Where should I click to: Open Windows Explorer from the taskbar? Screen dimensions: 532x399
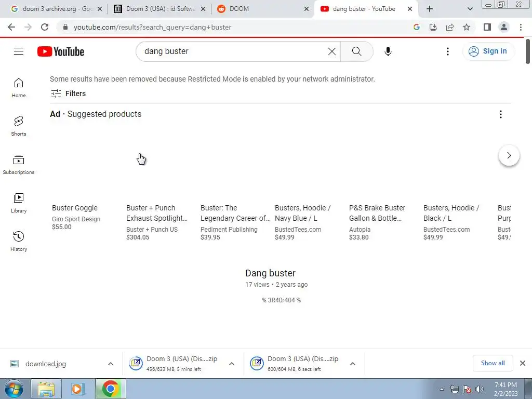coord(46,389)
